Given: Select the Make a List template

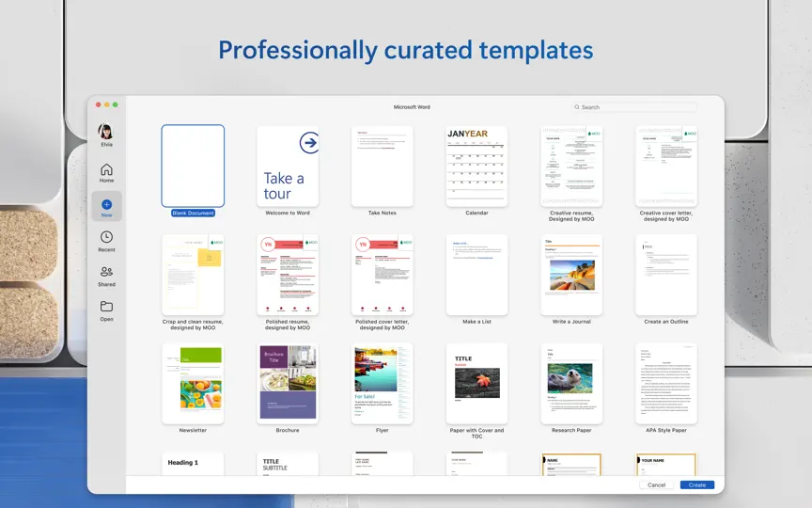Looking at the screenshot, I should click(x=476, y=275).
